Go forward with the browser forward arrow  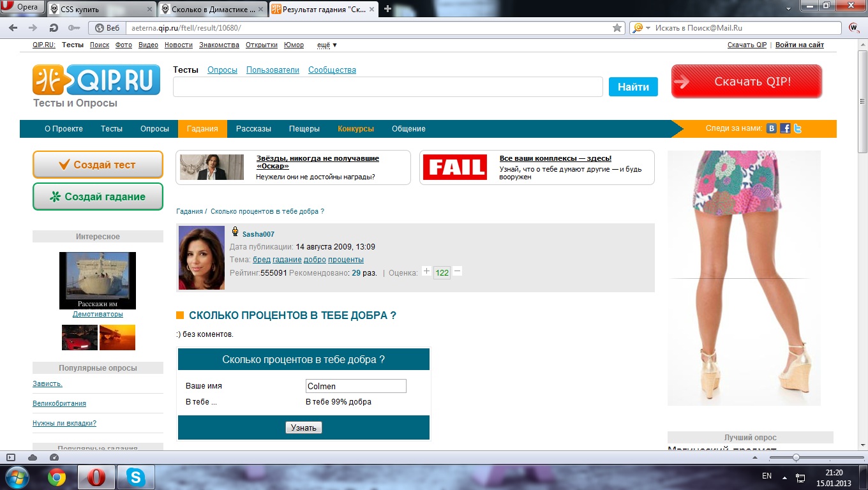click(33, 28)
